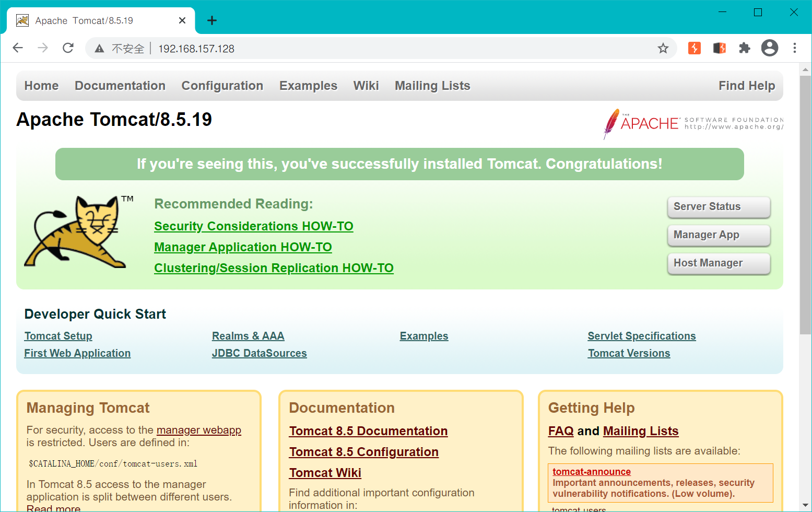Viewport: 812px width, 512px height.
Task: Open the JDBC DataSources link
Action: coord(260,353)
